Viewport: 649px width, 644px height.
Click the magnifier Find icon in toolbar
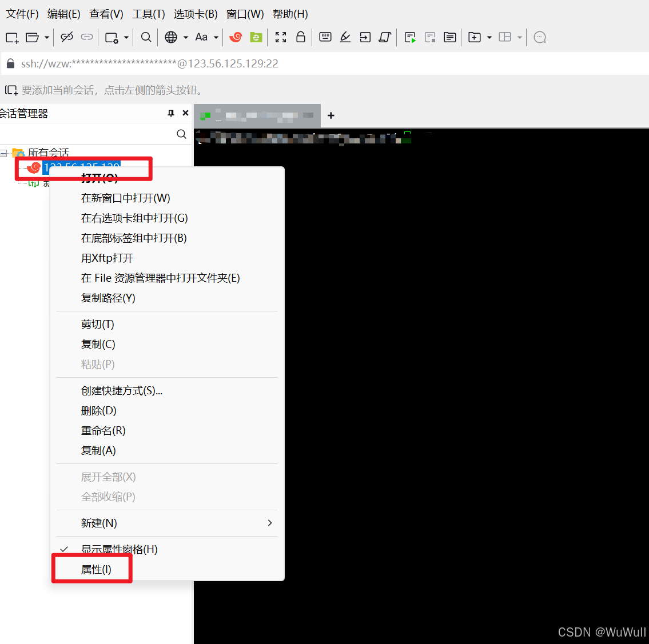[x=146, y=37]
